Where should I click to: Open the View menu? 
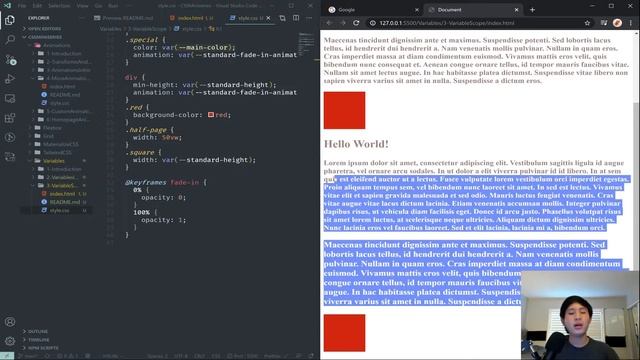pos(82,6)
